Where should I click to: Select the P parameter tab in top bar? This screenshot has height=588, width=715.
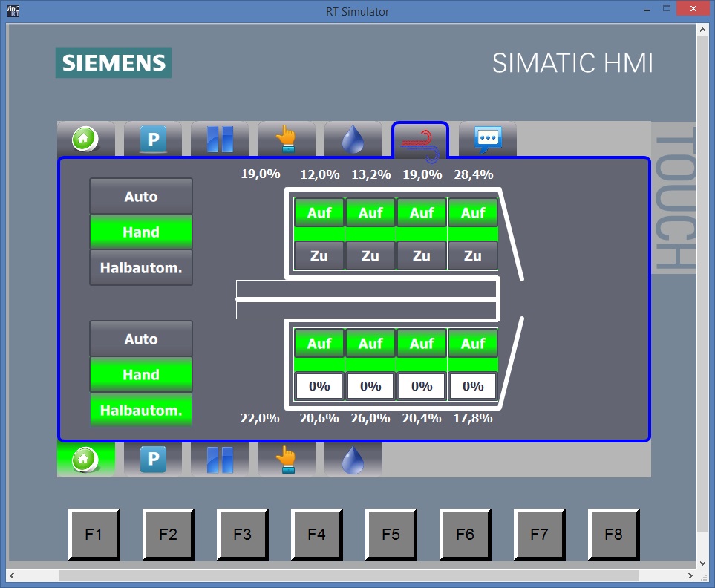153,139
